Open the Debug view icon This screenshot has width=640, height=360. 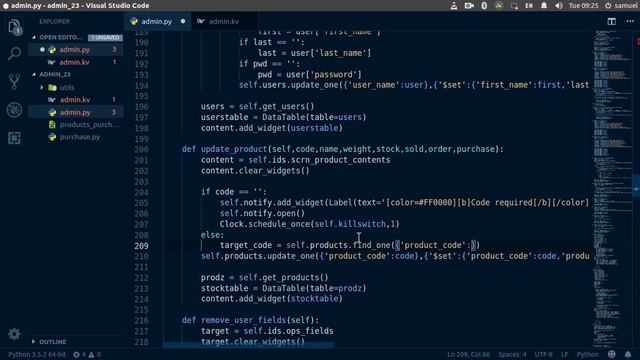14,110
